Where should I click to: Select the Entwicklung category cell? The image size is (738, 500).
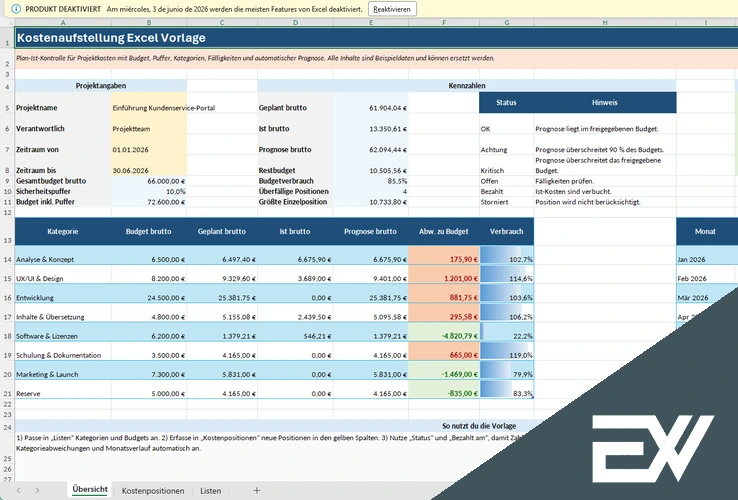pos(63,294)
